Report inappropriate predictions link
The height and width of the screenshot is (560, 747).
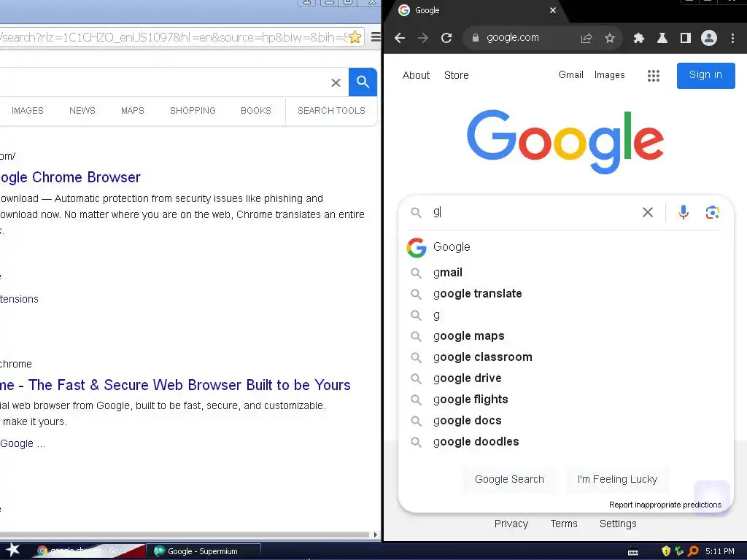(665, 505)
